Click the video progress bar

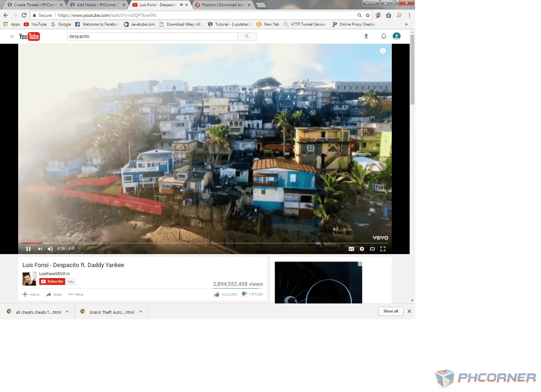coord(205,243)
